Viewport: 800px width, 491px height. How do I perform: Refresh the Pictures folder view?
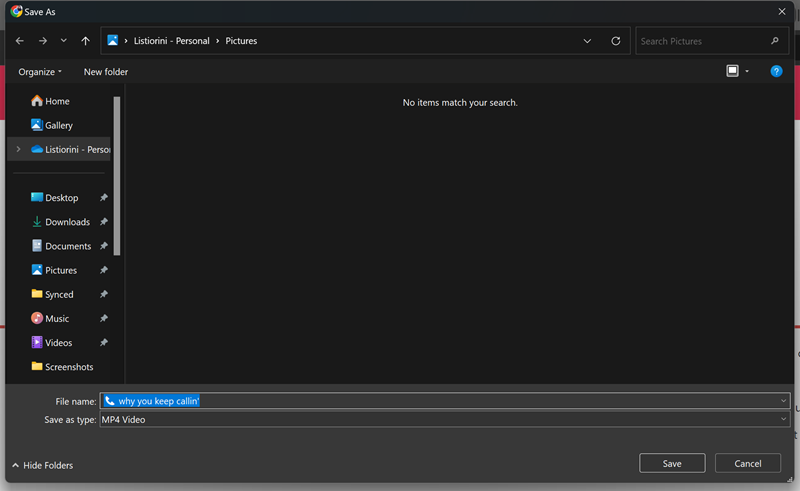pos(616,41)
